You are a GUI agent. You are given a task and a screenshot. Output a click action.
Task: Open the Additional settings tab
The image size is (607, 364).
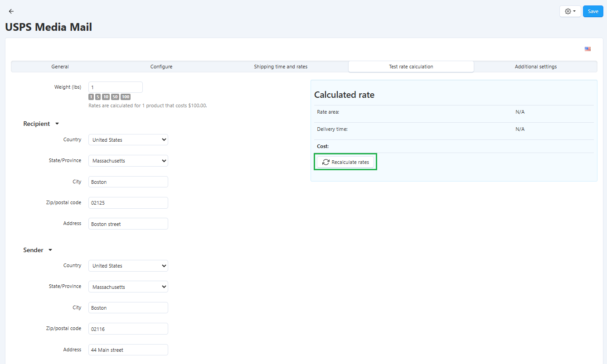(536, 67)
